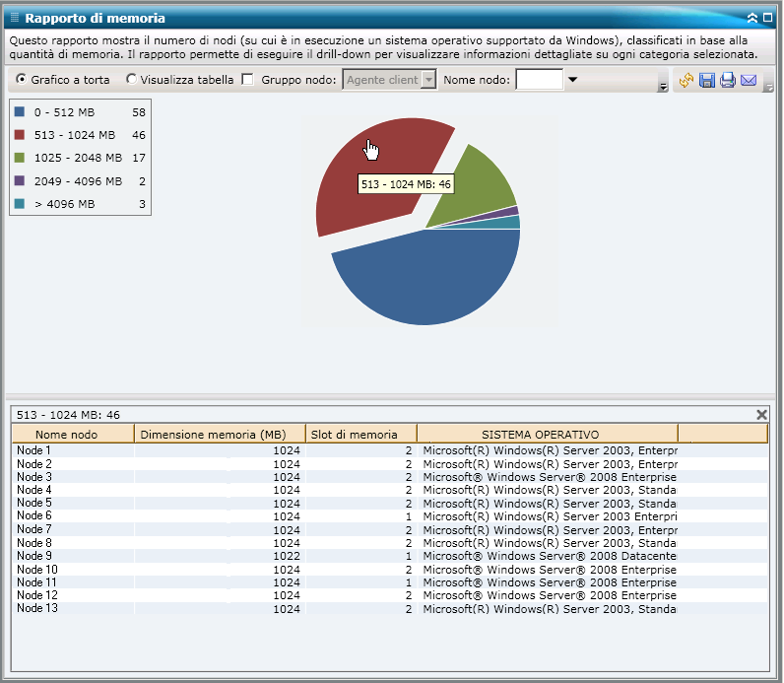This screenshot has height=683, width=784.
Task: Click the Slot di memoria column header
Action: pos(354,434)
